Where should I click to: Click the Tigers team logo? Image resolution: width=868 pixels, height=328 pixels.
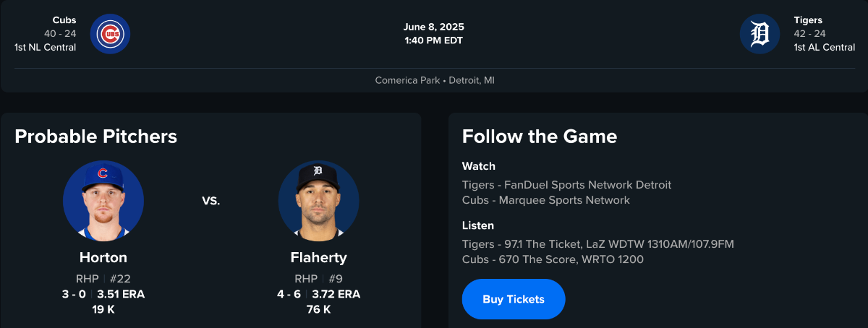759,34
